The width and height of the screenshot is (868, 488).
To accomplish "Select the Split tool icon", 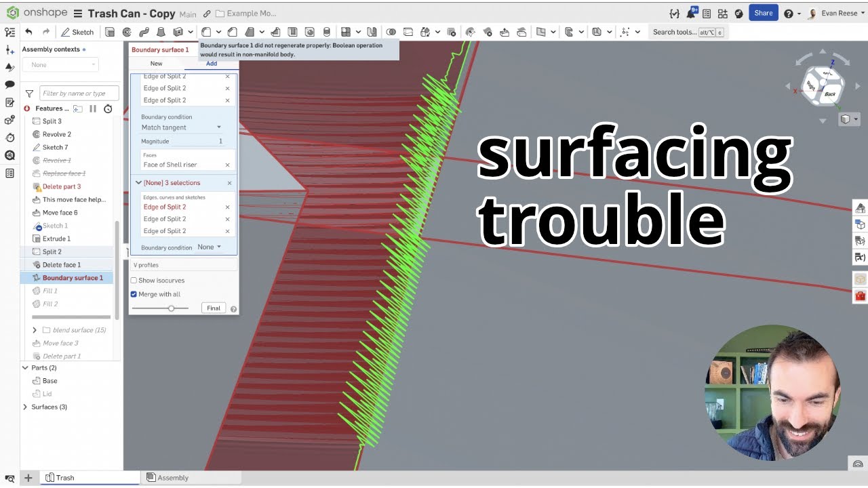I will 408,32.
